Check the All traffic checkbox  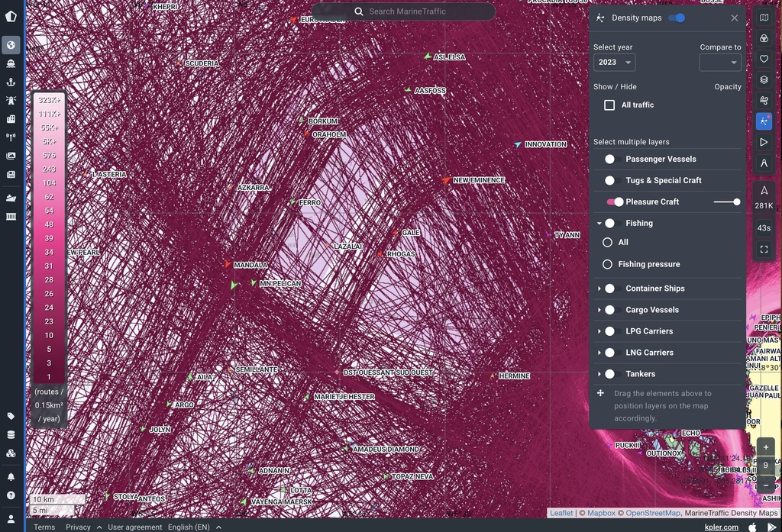click(609, 105)
